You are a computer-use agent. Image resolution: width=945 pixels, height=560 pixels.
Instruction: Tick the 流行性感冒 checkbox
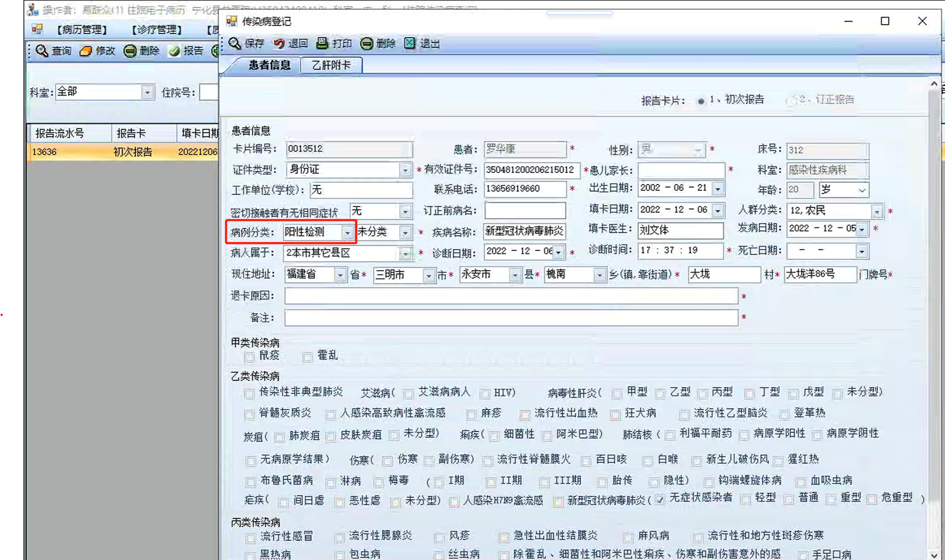(x=250, y=537)
